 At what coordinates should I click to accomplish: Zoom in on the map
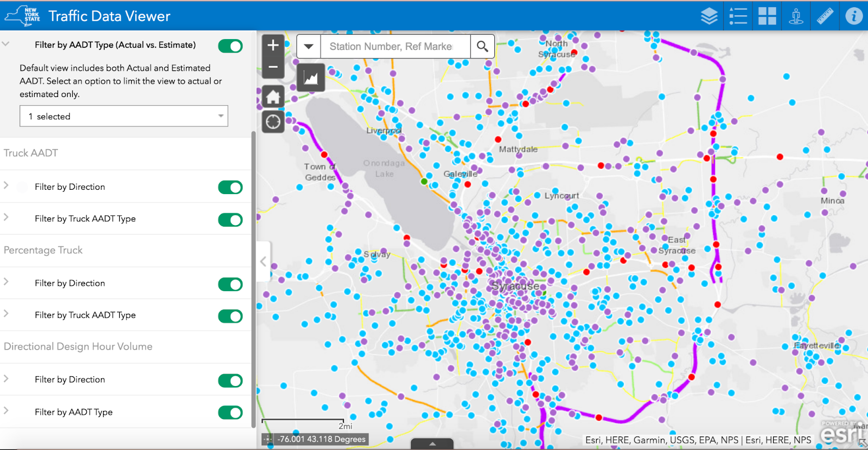tap(273, 46)
